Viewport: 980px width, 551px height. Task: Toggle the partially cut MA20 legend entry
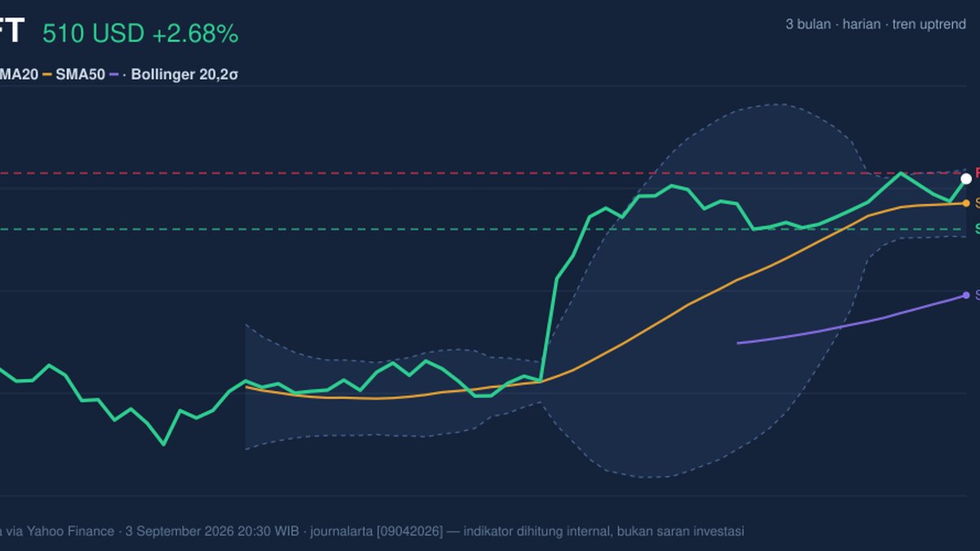pos(19,74)
